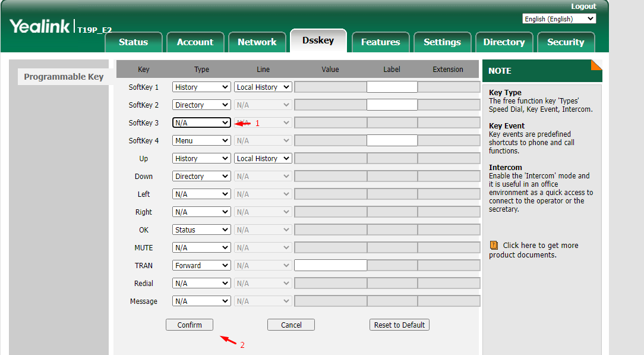The image size is (644, 355).
Task: Open the Message key type dropdown
Action: pos(201,301)
